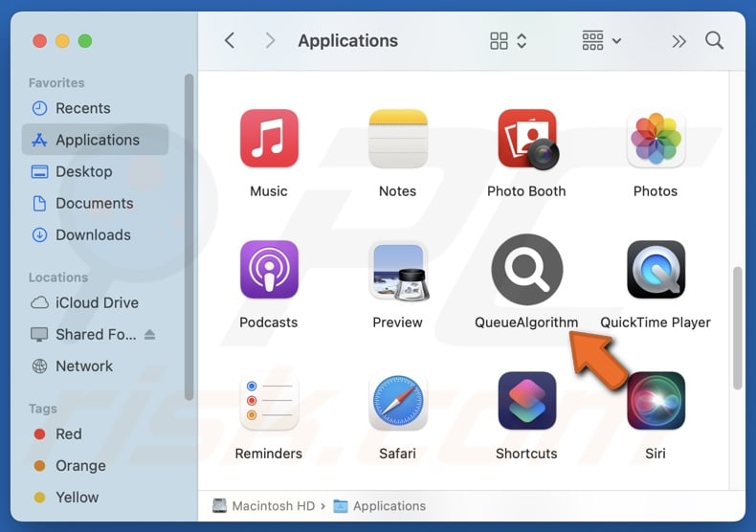The width and height of the screenshot is (756, 532).
Task: Select Applications in the sidebar
Action: 95,140
